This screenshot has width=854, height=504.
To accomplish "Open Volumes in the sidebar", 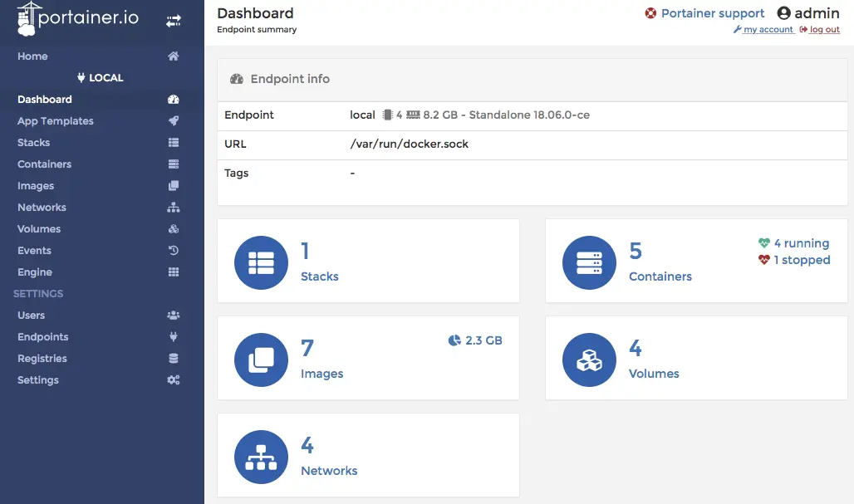I will (x=39, y=228).
